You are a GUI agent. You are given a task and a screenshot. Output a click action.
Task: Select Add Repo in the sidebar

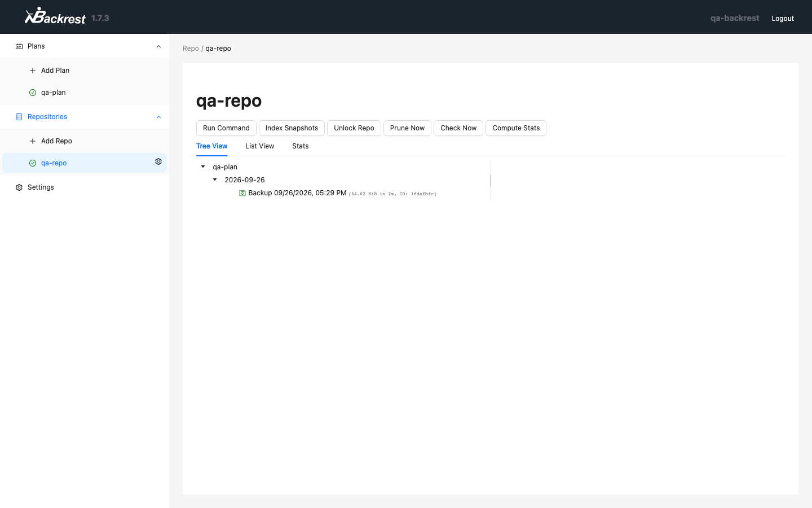tap(85, 141)
